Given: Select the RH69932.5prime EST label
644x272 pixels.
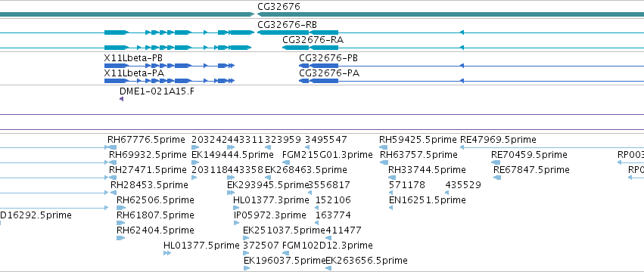Looking at the screenshot, I should (148, 155).
